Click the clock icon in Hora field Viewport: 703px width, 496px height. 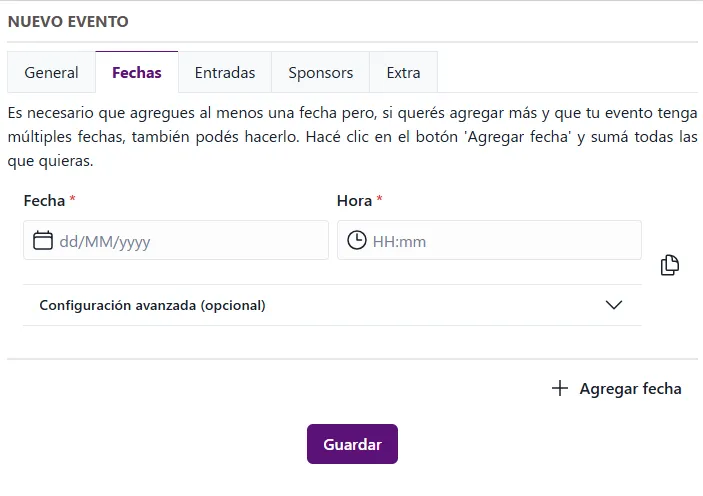point(357,240)
